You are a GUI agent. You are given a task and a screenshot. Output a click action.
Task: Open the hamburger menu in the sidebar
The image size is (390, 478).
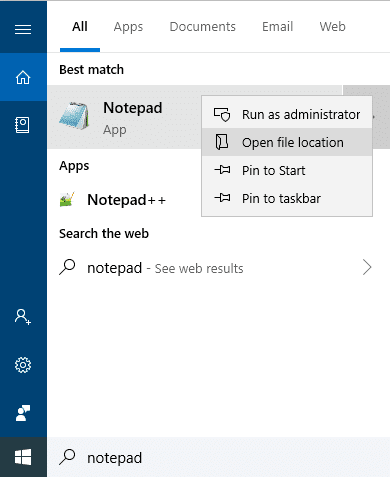(x=23, y=29)
